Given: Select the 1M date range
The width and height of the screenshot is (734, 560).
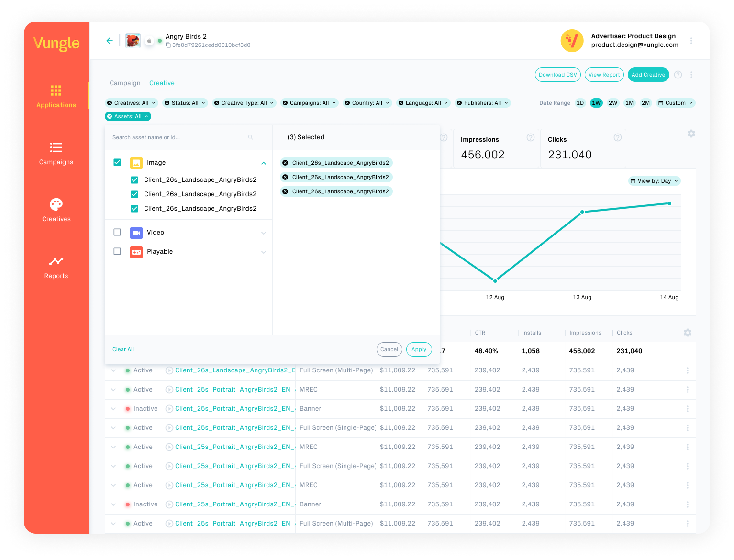Looking at the screenshot, I should [x=630, y=103].
